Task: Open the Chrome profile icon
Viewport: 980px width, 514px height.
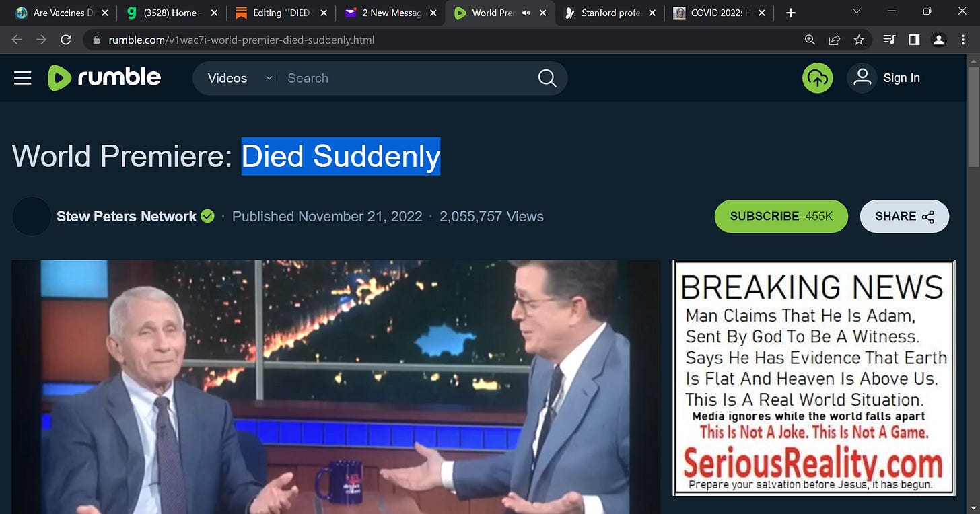Action: pos(938,40)
